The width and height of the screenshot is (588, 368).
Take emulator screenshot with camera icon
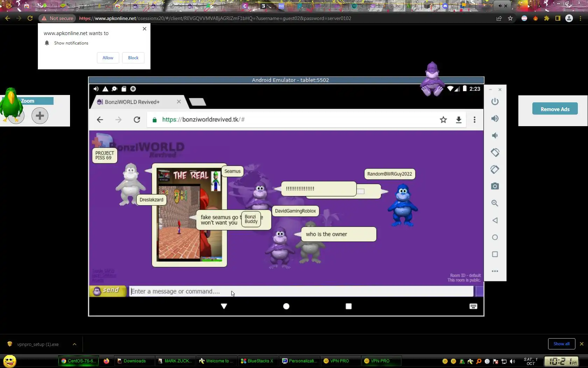point(495,186)
